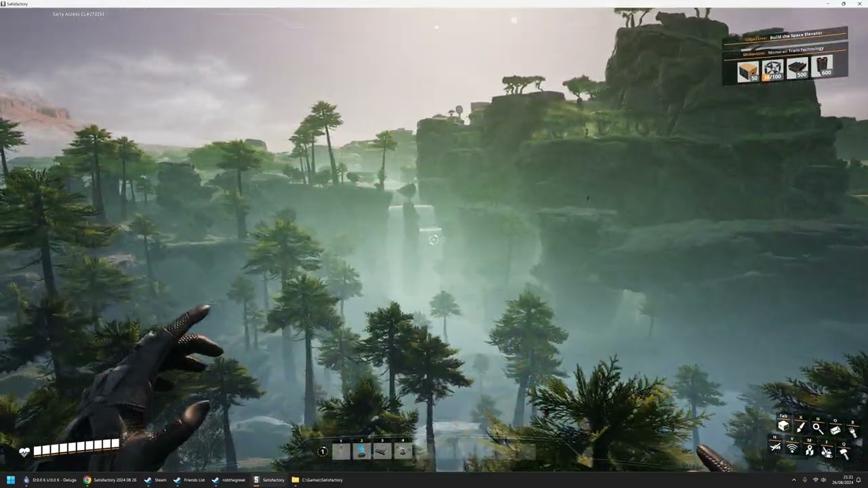
Task: Click the milestone item showing 600
Action: click(822, 66)
